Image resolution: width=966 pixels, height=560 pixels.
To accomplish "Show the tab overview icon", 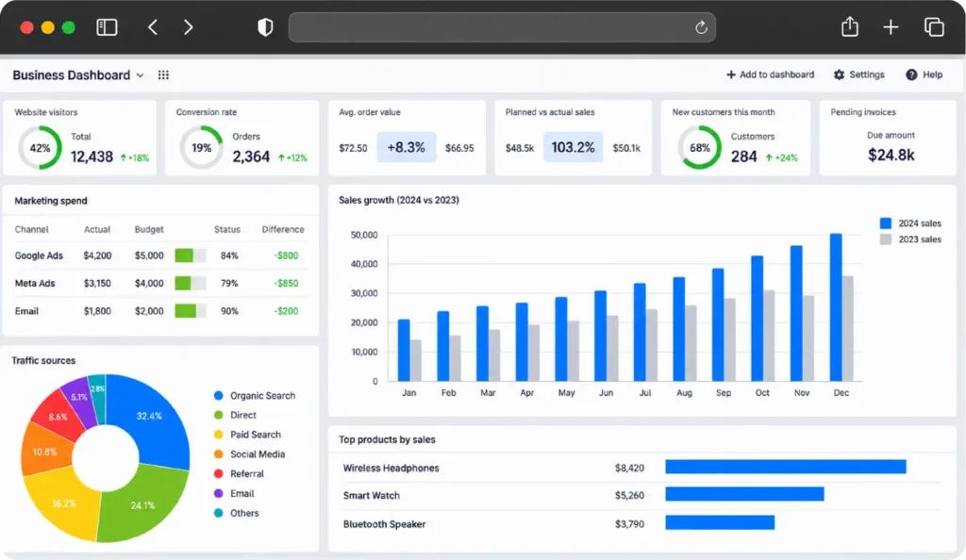I will 934,27.
